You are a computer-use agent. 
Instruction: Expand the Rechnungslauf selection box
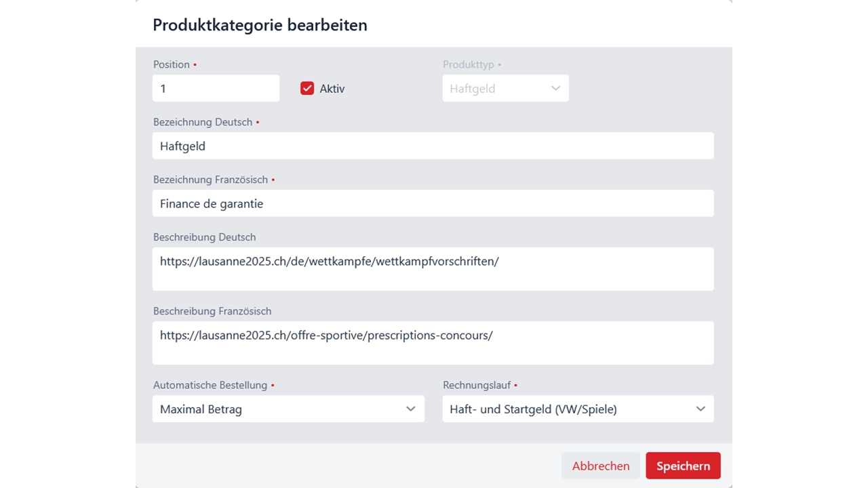point(578,409)
